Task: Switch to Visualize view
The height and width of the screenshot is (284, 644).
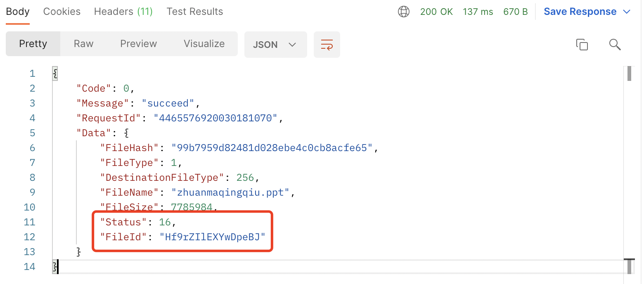Action: pos(204,44)
